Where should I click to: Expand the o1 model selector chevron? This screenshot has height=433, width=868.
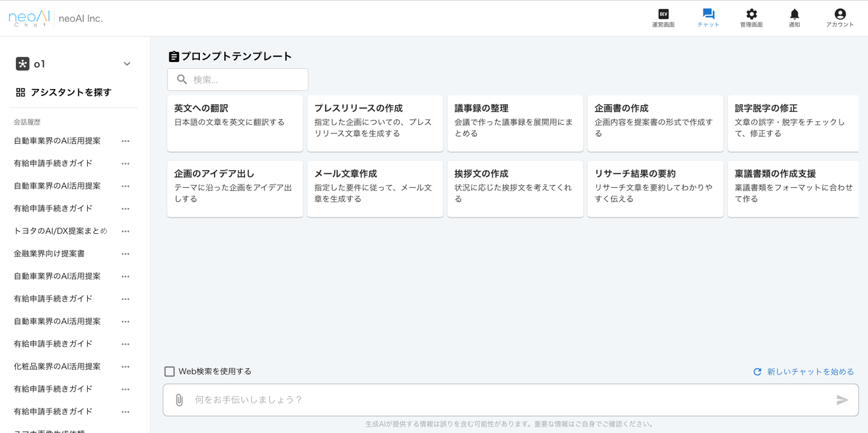[x=127, y=64]
